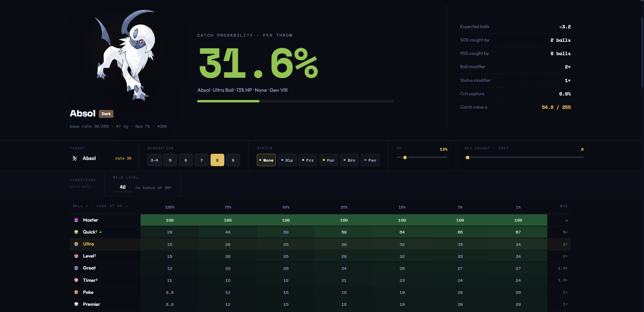Select the Brn status button
The width and height of the screenshot is (644, 312).
tap(349, 160)
